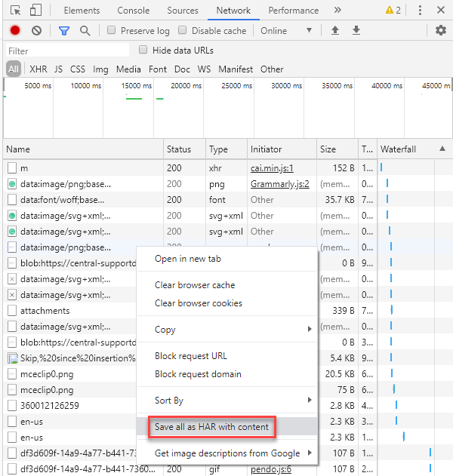Open the Online throttling dropdown
The width and height of the screenshot is (453, 476).
(285, 31)
